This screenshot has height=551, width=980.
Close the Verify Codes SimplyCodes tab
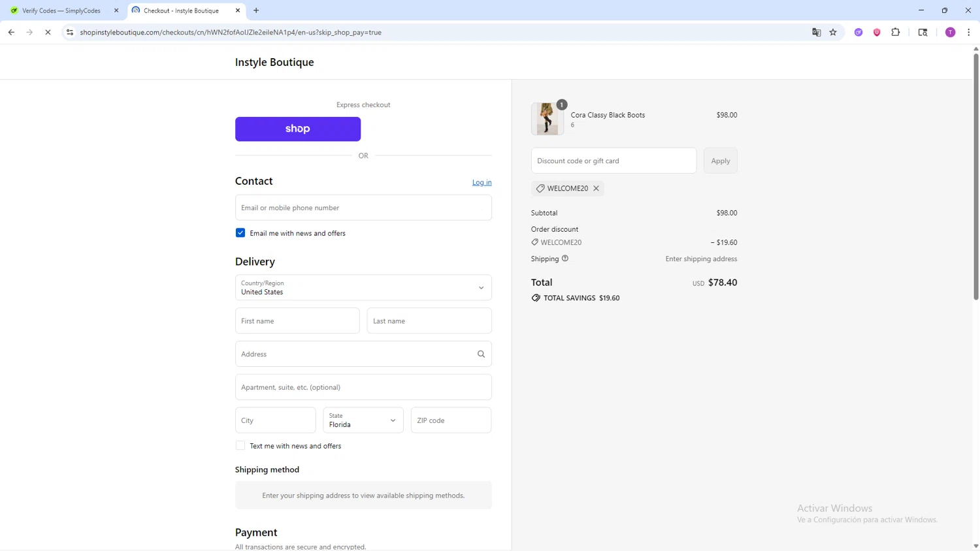(x=116, y=10)
